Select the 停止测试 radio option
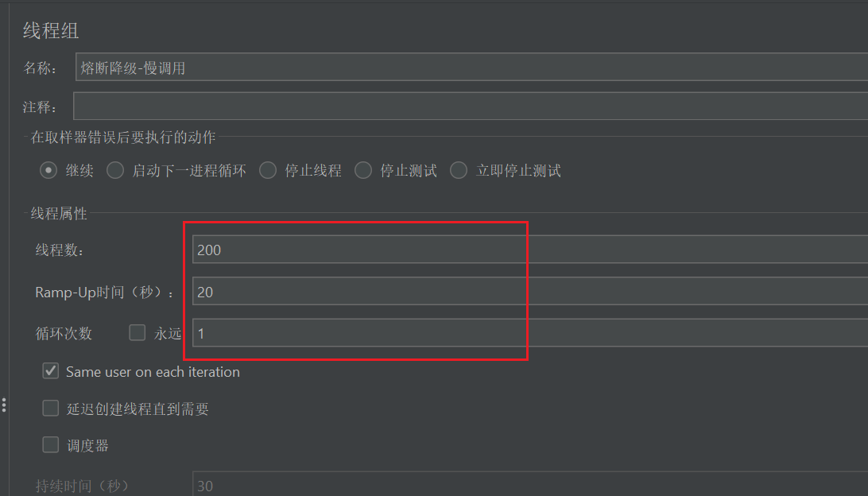The image size is (868, 496). [364, 171]
